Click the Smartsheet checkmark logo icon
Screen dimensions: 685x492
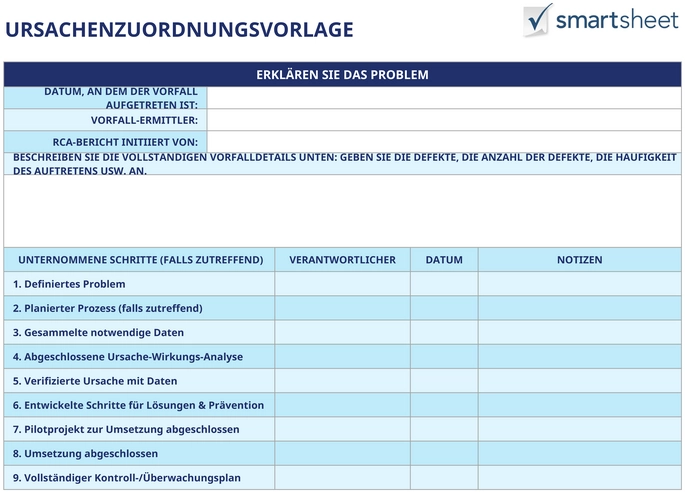pyautogui.click(x=538, y=20)
